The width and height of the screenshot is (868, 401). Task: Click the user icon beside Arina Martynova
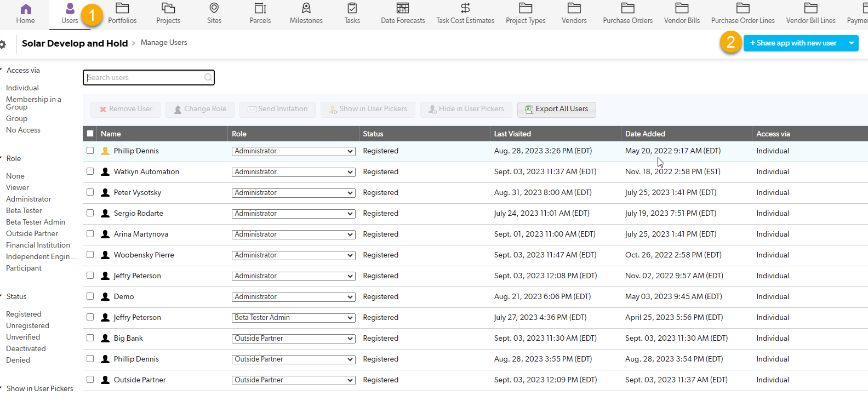click(x=105, y=234)
